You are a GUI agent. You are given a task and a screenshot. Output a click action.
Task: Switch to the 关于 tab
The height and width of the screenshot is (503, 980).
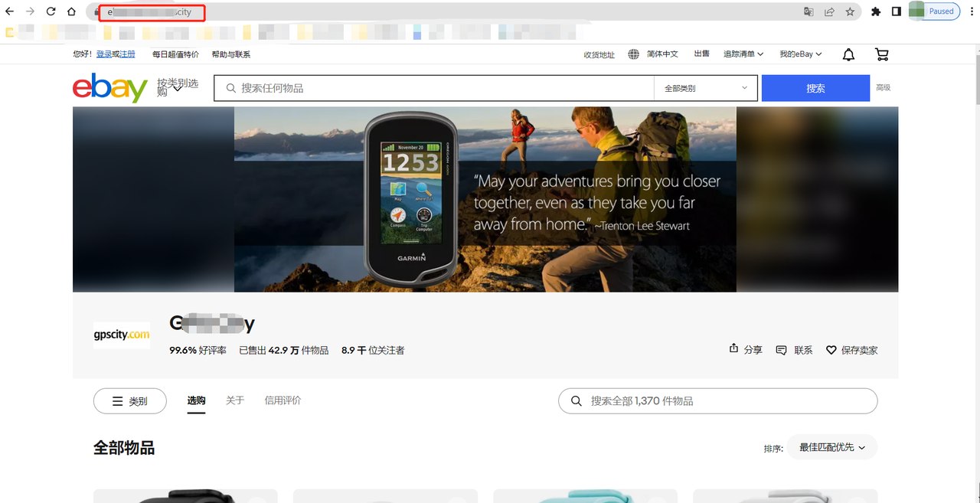[235, 400]
